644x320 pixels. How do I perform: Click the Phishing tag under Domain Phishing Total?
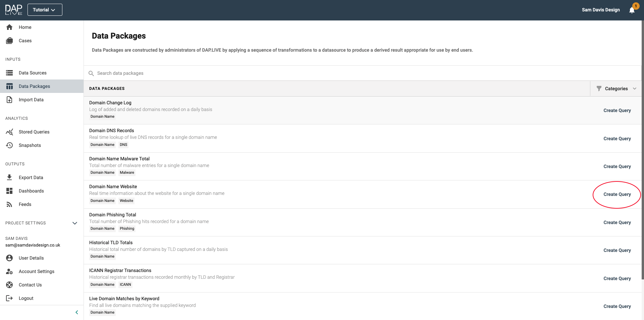pyautogui.click(x=127, y=229)
